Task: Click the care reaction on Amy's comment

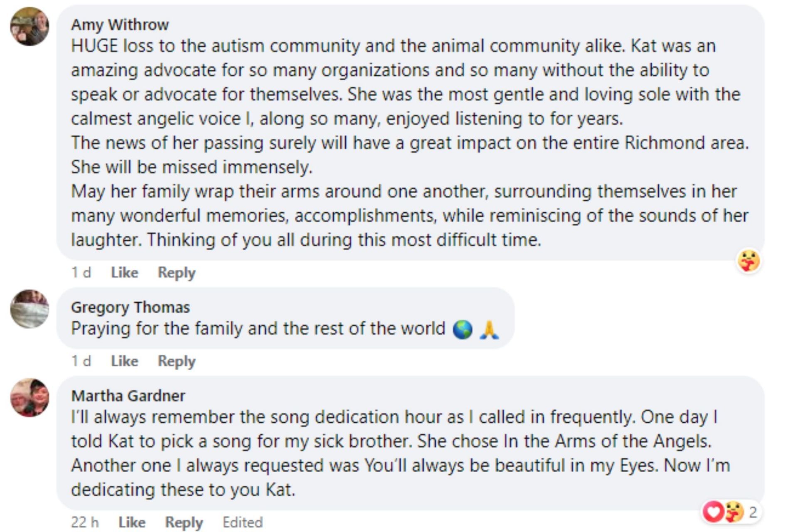Action: (x=749, y=261)
